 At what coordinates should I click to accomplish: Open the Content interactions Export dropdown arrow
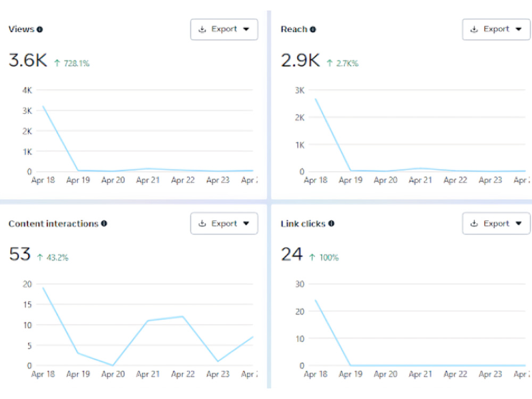click(246, 223)
